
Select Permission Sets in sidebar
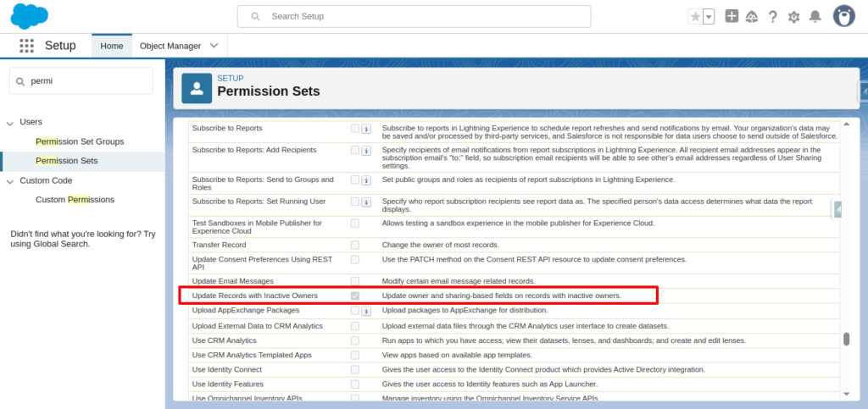pyautogui.click(x=67, y=161)
